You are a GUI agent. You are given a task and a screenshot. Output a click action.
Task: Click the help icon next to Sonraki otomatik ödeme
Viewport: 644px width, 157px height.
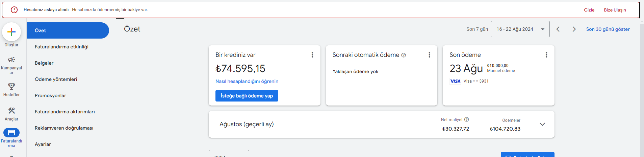[404, 55]
